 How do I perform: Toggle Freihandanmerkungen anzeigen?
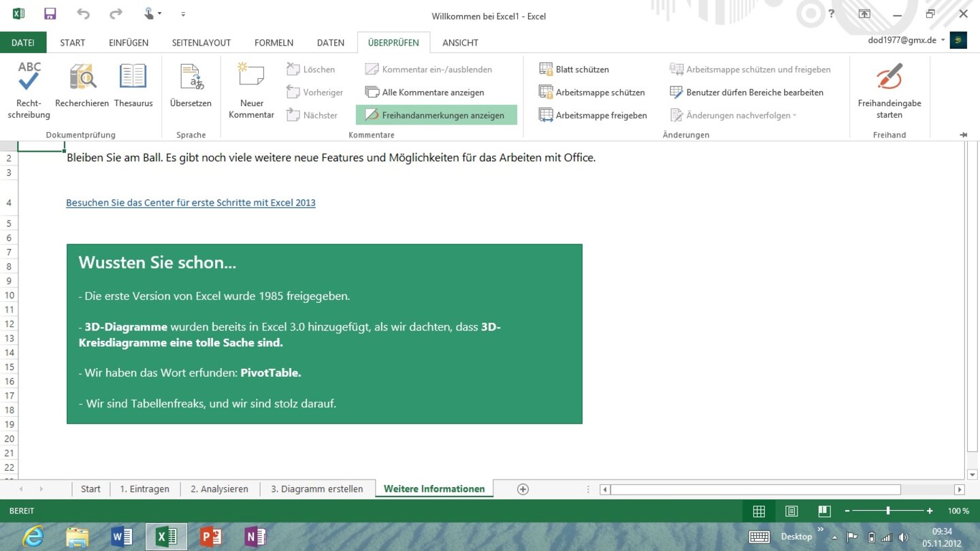click(436, 115)
